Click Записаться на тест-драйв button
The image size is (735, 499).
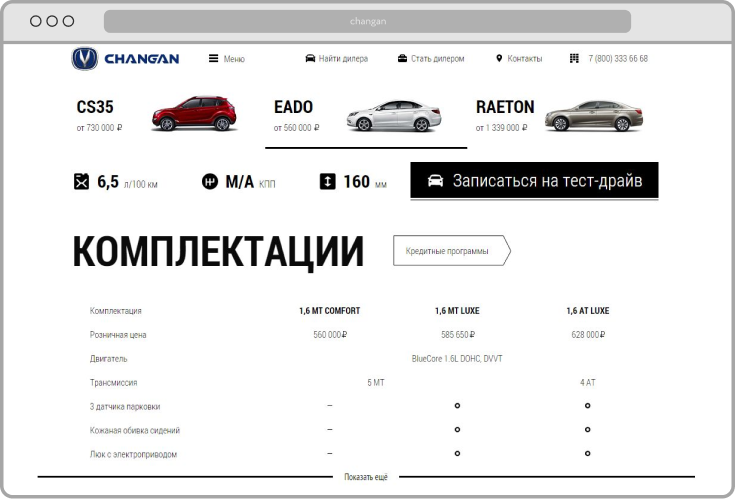534,180
